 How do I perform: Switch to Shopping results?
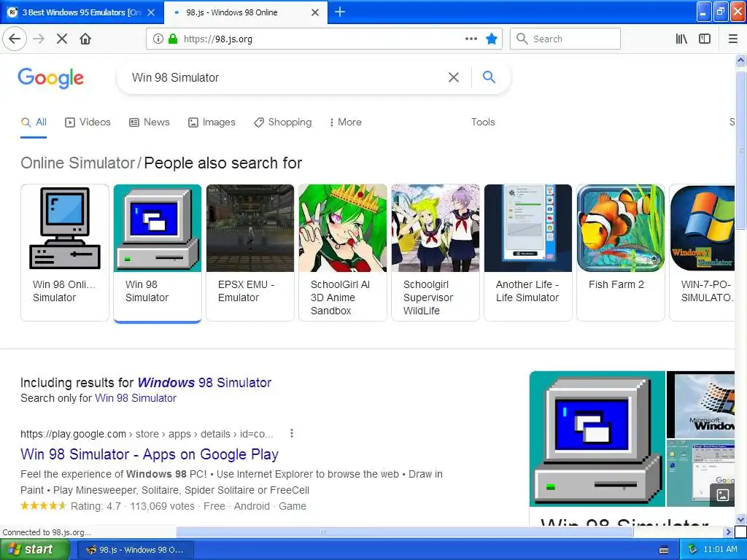coord(283,122)
